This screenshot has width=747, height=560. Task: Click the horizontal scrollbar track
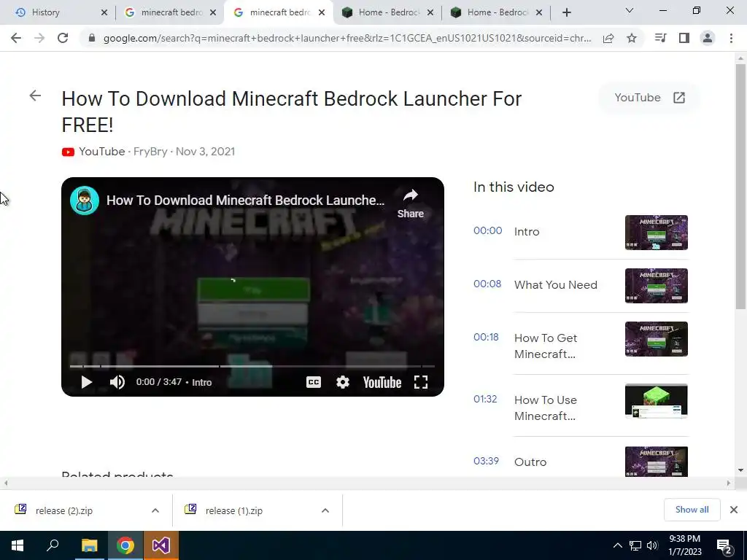pos(367,483)
